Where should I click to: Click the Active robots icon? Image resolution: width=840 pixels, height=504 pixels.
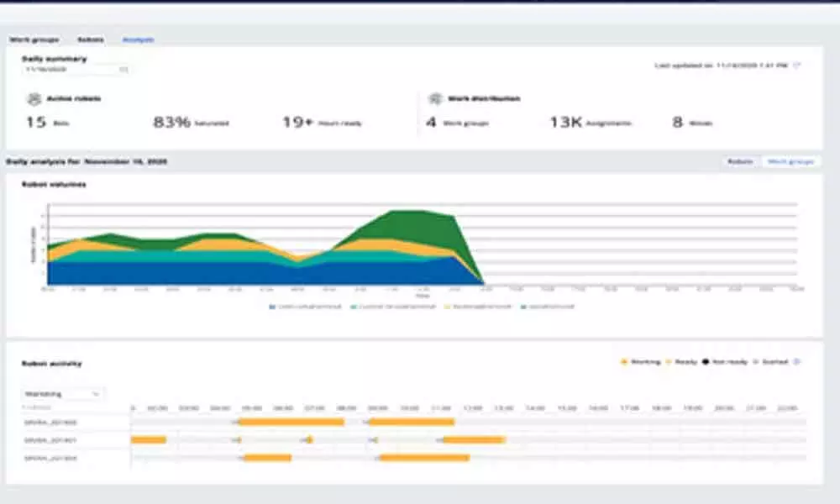[x=34, y=99]
